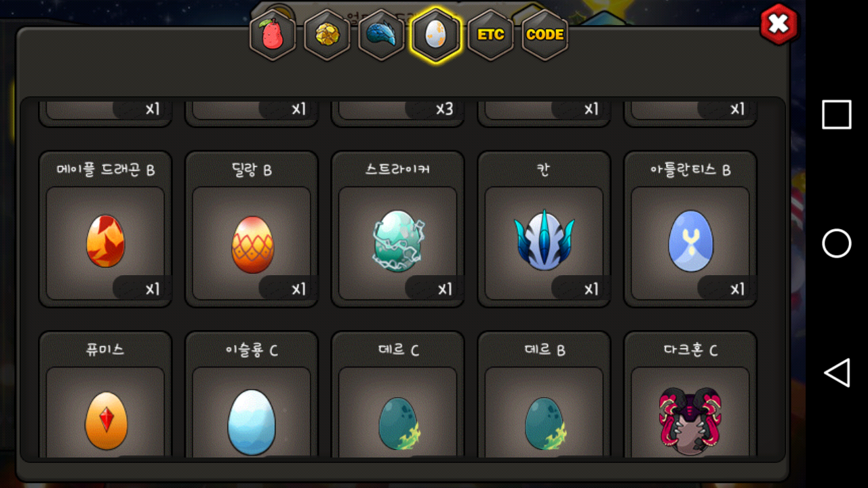The height and width of the screenshot is (488, 868).
Task: Open the ETC tab
Action: 490,35
